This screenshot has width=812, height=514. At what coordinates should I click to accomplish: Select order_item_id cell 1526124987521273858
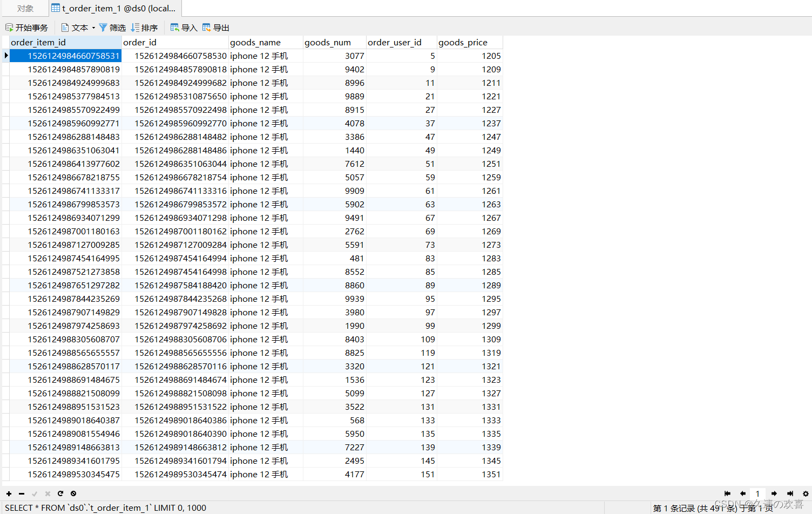[x=65, y=272]
